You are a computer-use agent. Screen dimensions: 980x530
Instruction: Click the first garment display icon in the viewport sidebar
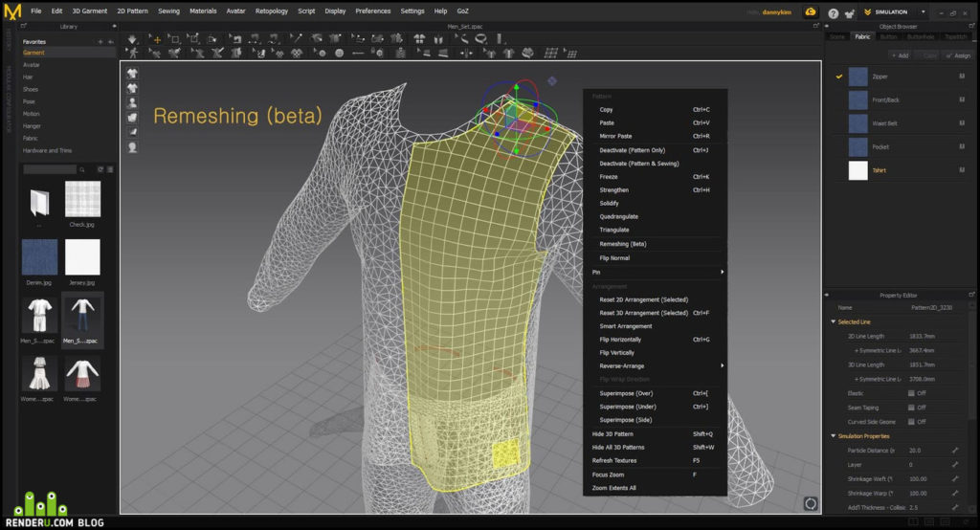132,73
